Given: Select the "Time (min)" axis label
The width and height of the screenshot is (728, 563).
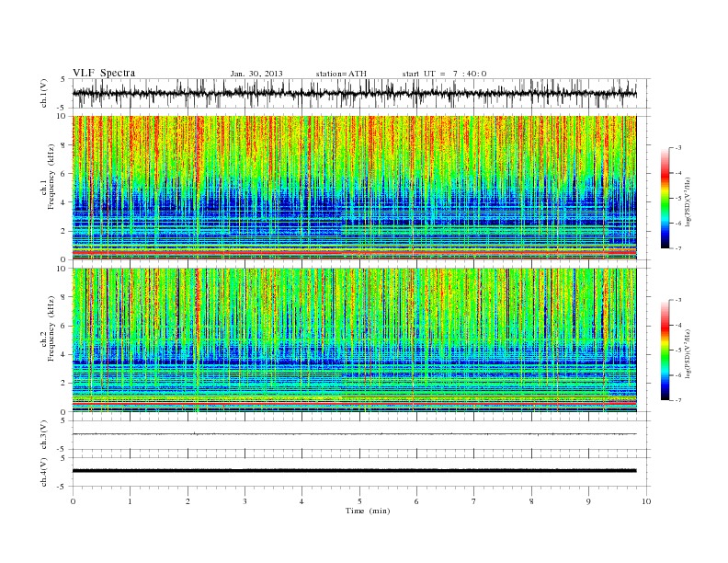Looking at the screenshot, I should pyautogui.click(x=368, y=511).
